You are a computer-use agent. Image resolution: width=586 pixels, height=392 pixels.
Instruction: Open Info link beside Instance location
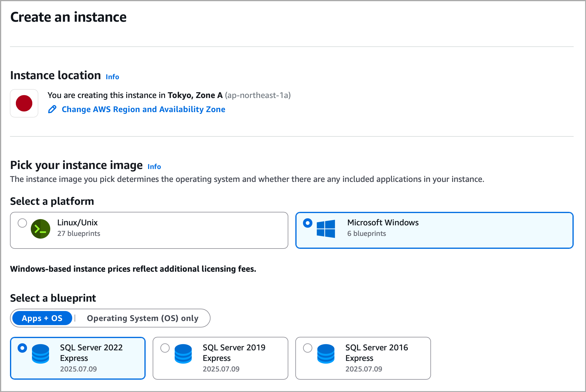click(112, 77)
